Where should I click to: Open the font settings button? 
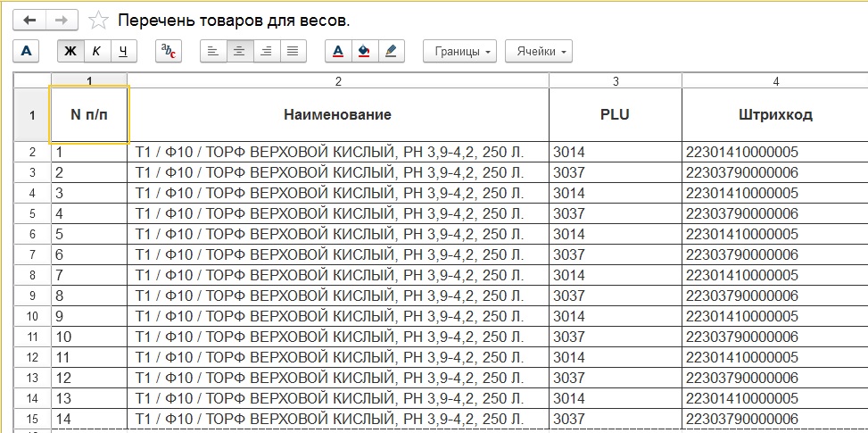pyautogui.click(x=26, y=52)
